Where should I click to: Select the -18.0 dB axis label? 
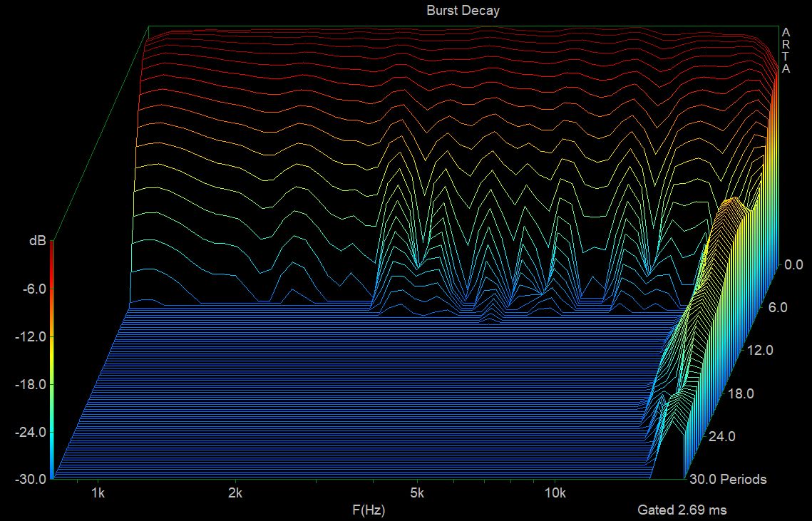[29, 384]
